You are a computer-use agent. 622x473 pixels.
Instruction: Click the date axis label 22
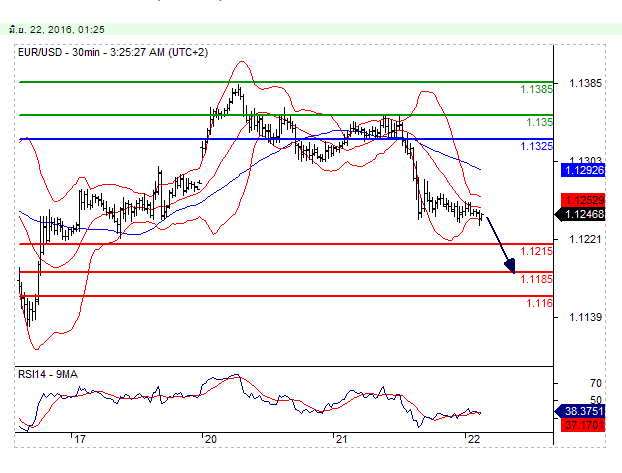point(474,439)
